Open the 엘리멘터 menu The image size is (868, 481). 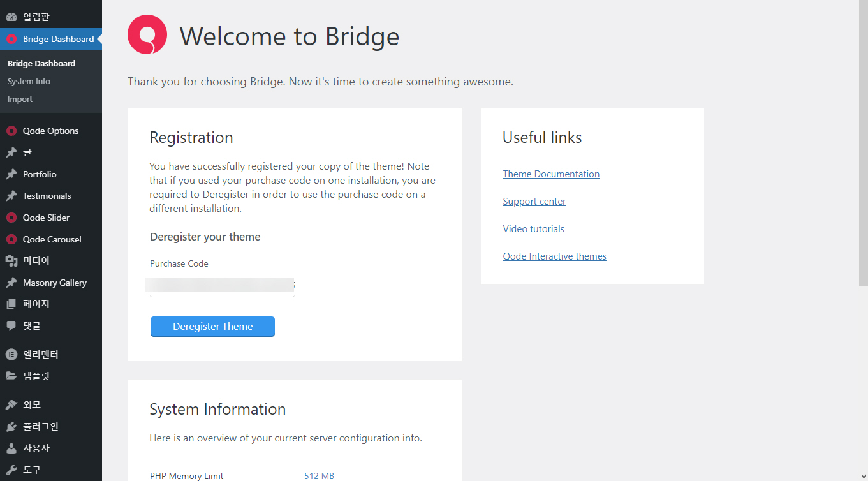click(x=51, y=354)
